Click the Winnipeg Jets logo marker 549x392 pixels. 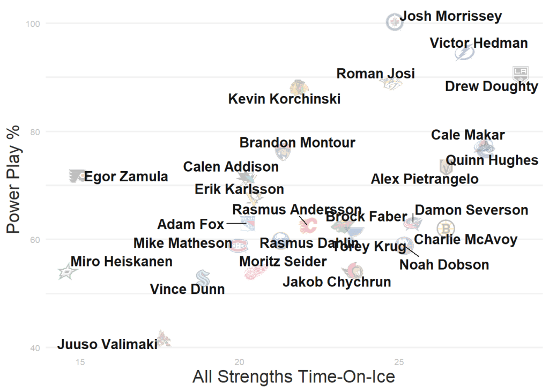[x=394, y=22]
